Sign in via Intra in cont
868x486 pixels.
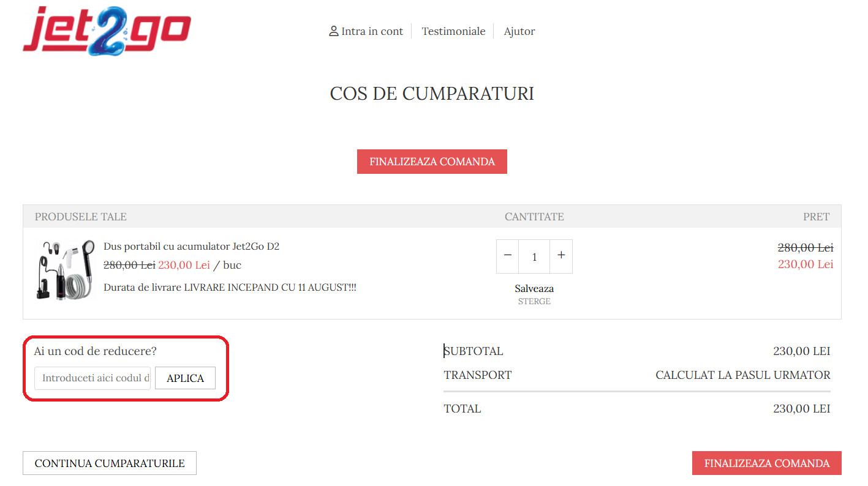tap(372, 31)
